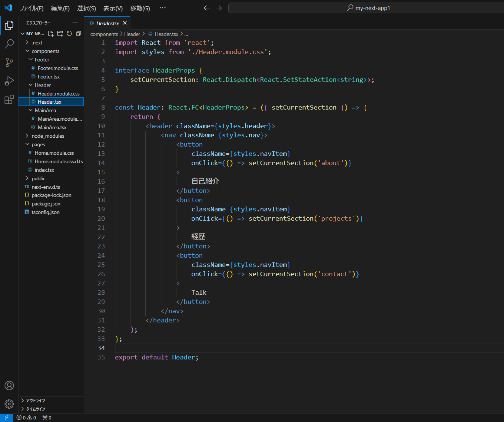
Task: Open the Search view in activity bar
Action: [x=9, y=44]
